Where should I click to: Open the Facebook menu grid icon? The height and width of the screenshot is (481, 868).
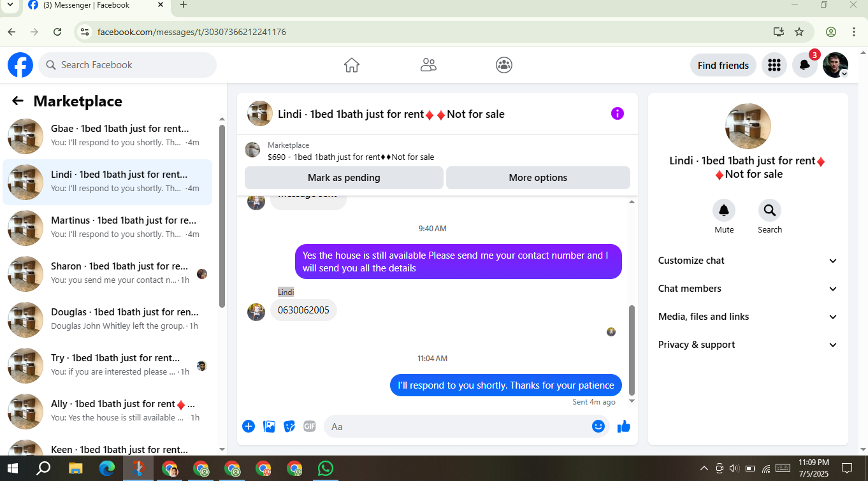pyautogui.click(x=774, y=65)
